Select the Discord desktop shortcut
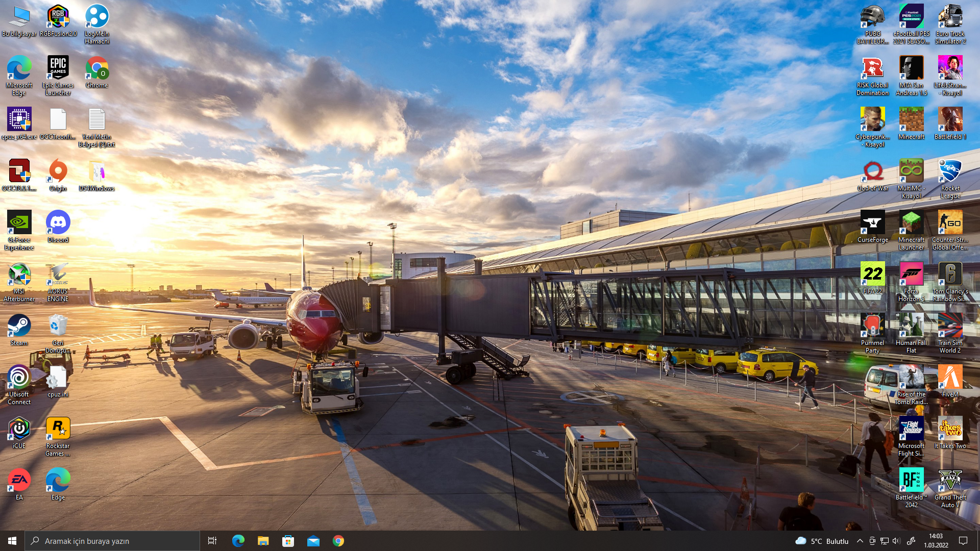Screen dimensions: 980x551 (x=58, y=223)
